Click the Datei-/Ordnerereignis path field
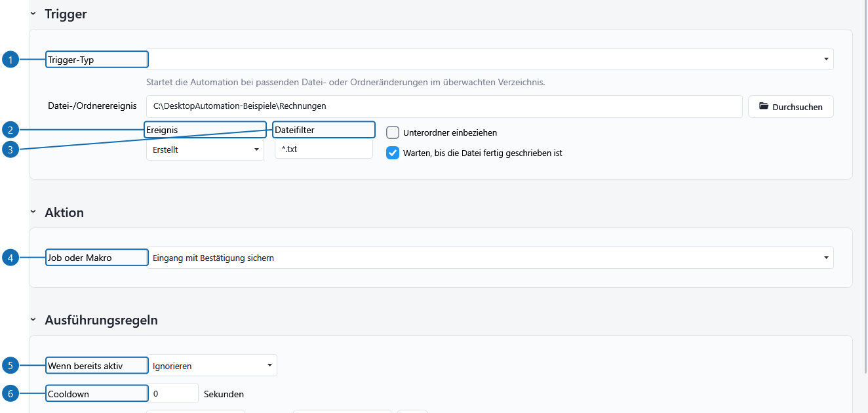The height and width of the screenshot is (413, 868). pos(444,106)
